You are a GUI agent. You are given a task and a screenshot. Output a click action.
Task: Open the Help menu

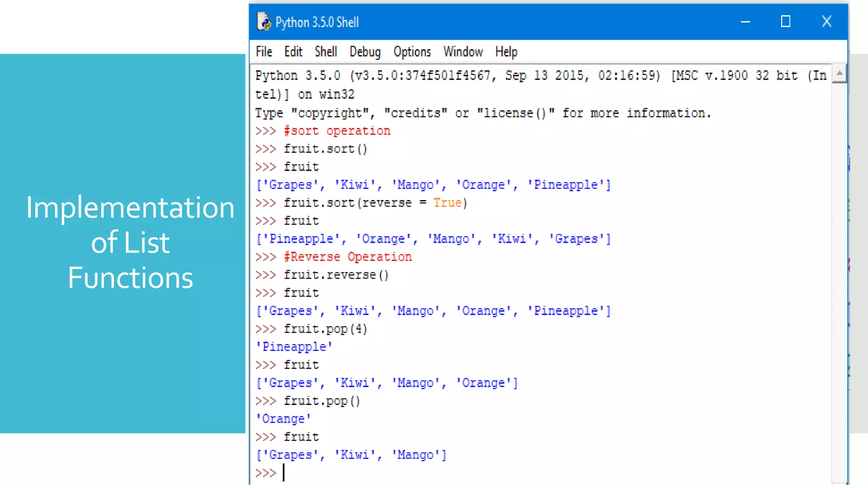coord(506,52)
